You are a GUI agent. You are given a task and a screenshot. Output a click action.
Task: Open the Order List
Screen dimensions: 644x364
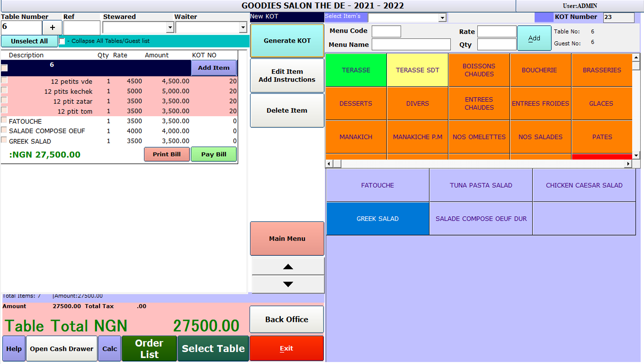pyautogui.click(x=149, y=348)
